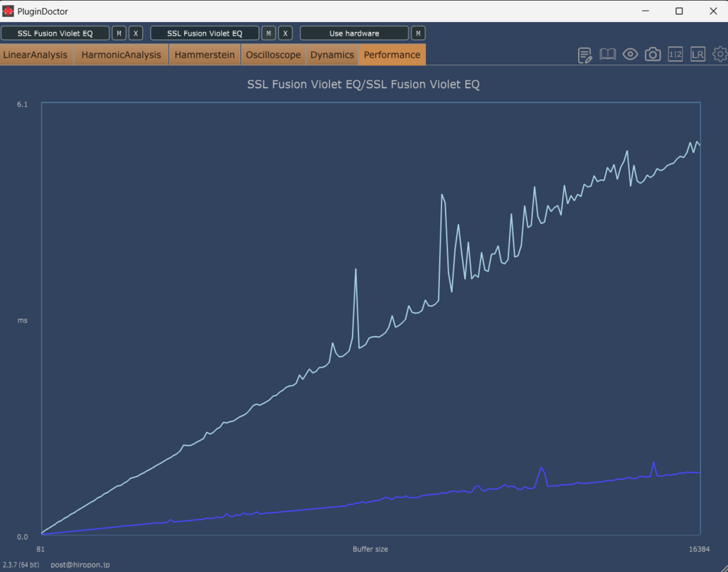
Task: Close the PluginDoctor window
Action: click(713, 11)
